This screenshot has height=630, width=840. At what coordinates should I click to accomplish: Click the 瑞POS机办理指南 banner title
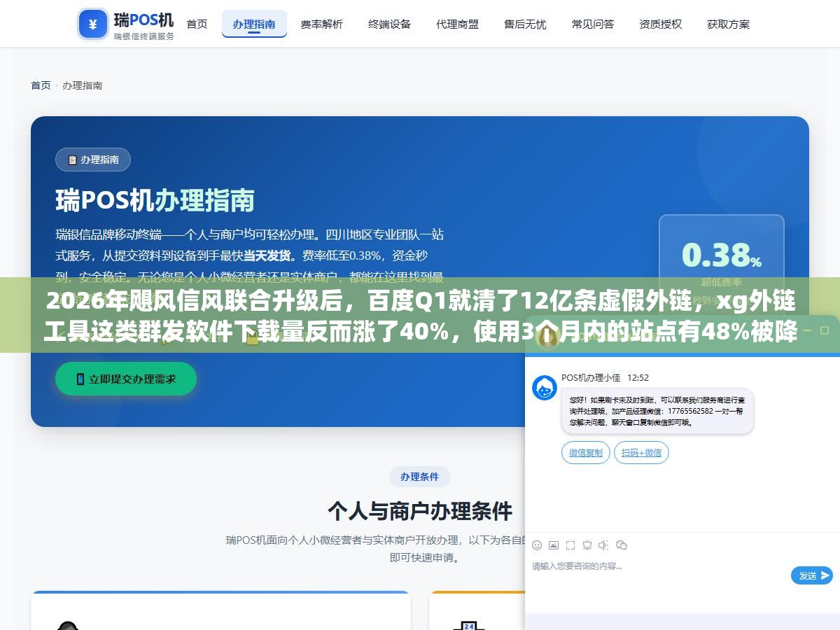(x=155, y=202)
